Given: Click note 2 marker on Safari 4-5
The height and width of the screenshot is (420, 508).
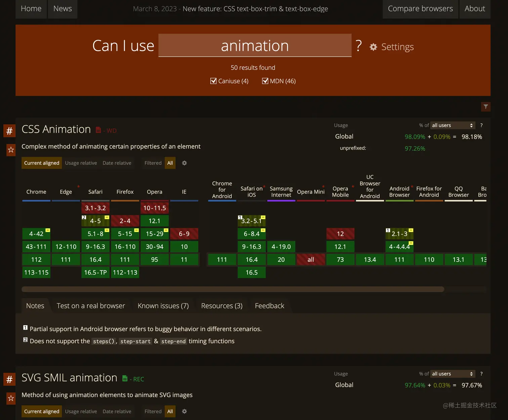Looking at the screenshot, I should (x=84, y=217).
